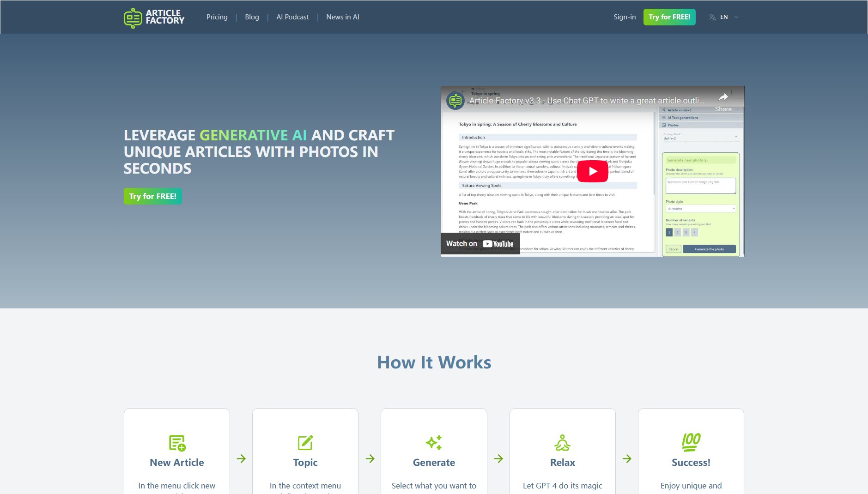
Task: Click the Watch on YouTube logo
Action: pos(480,243)
